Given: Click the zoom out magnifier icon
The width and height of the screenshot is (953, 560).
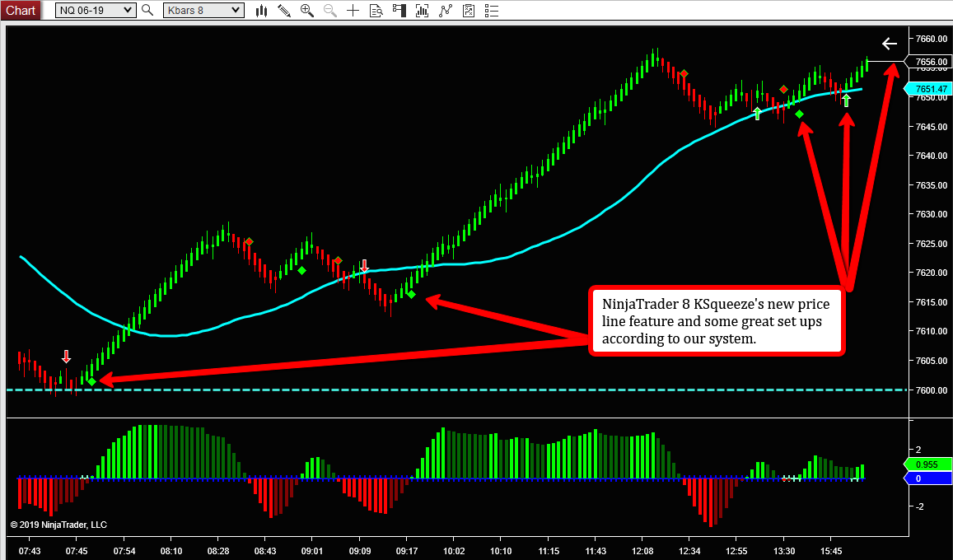Looking at the screenshot, I should (330, 11).
